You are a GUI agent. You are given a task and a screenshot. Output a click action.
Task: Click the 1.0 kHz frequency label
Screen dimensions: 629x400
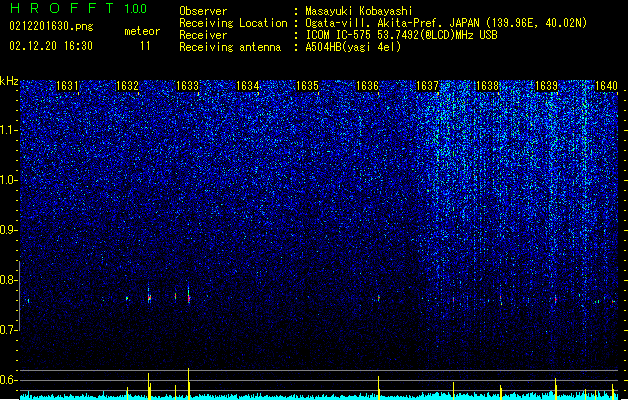pyautogui.click(x=9, y=180)
